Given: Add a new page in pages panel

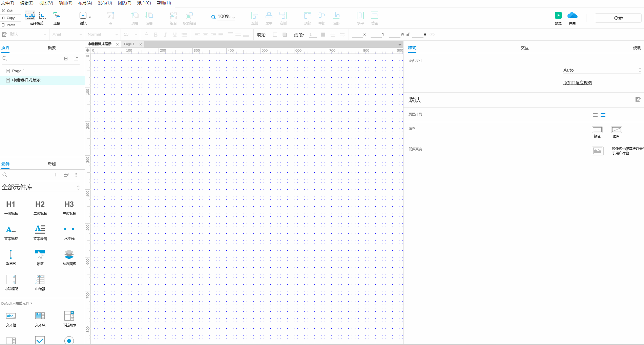Looking at the screenshot, I should [x=66, y=59].
